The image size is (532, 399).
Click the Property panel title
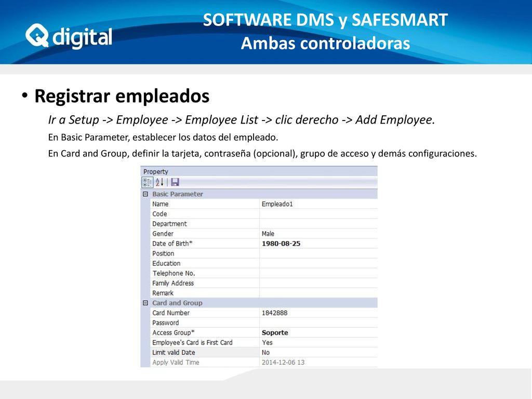pos(155,171)
